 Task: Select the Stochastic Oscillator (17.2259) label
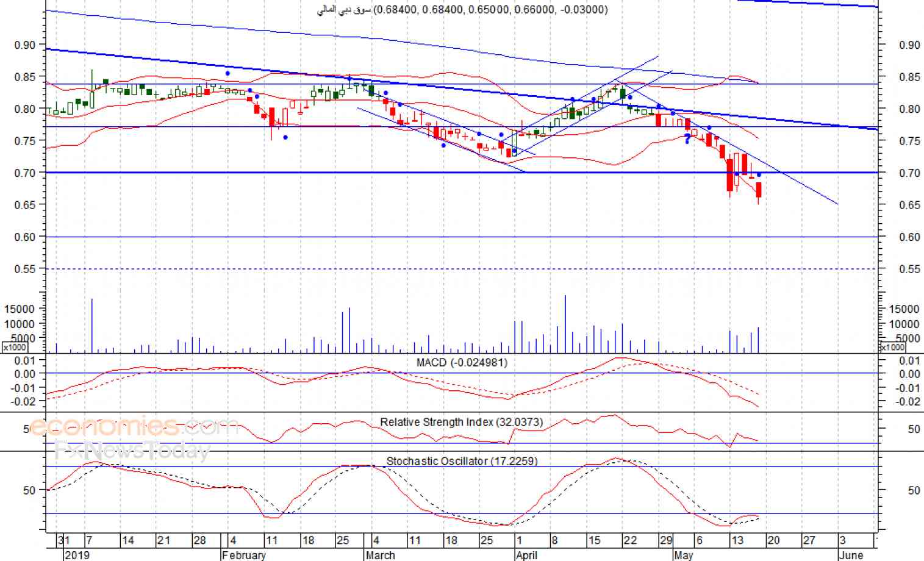(x=462, y=461)
